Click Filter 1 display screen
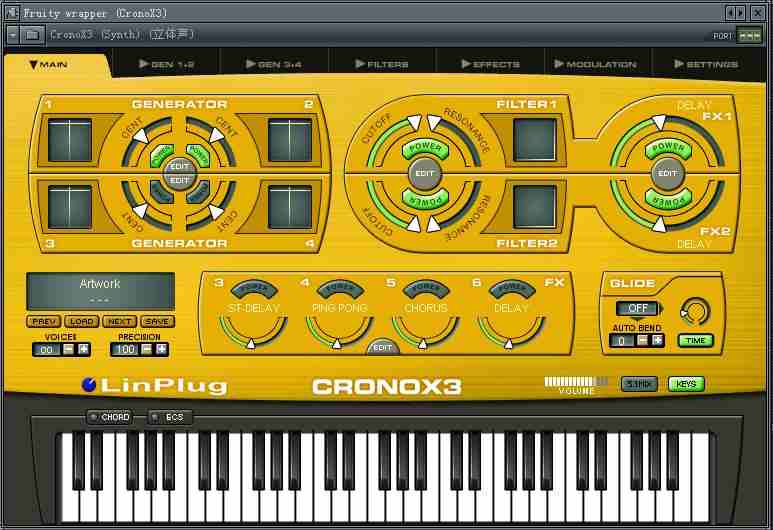773x530 pixels. coord(534,140)
